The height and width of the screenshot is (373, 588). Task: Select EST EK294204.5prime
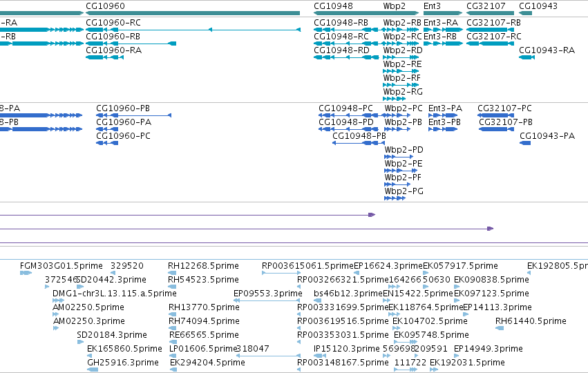(x=208, y=363)
